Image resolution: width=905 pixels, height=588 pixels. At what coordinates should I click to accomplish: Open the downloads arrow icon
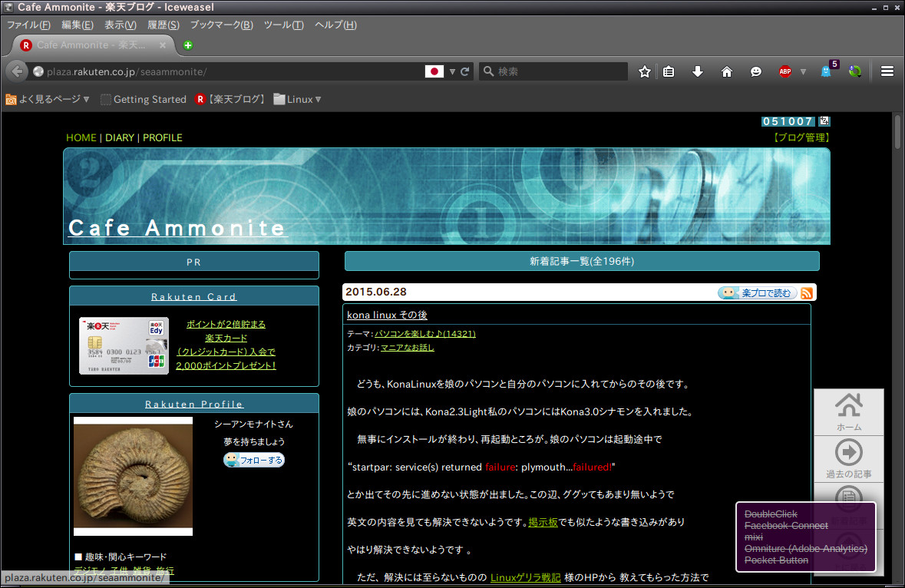coord(698,71)
